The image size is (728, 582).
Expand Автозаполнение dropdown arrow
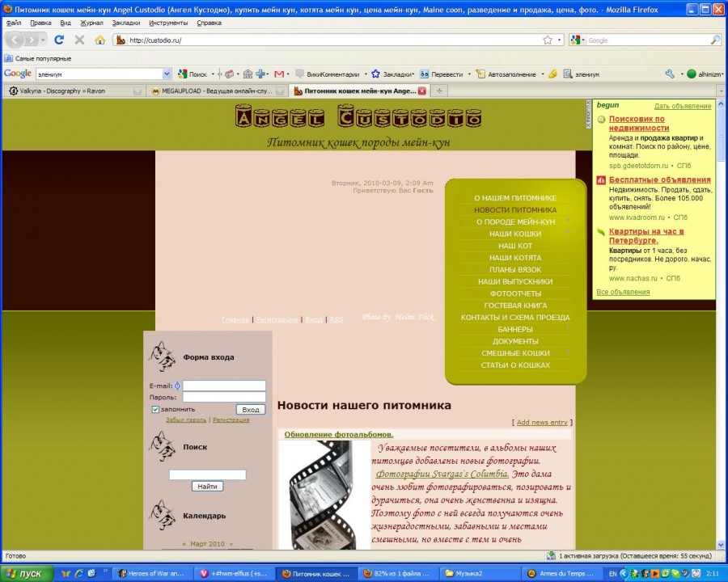542,74
